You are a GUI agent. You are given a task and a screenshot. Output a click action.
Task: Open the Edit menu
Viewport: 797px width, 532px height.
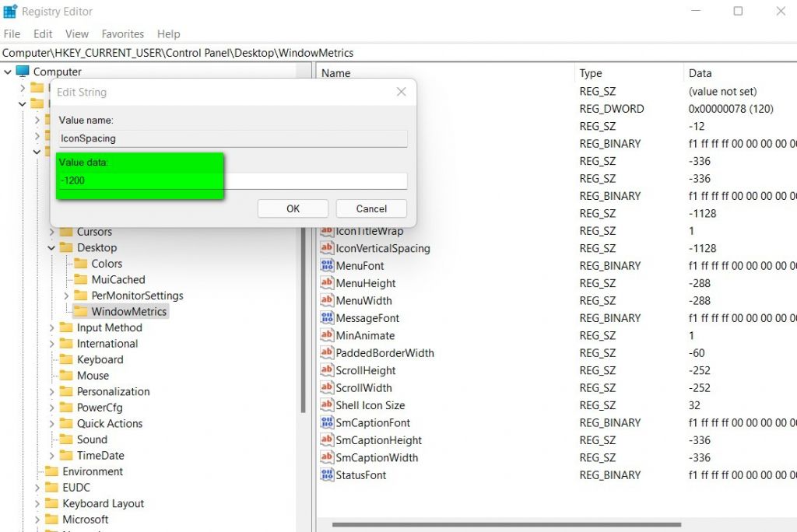[43, 34]
